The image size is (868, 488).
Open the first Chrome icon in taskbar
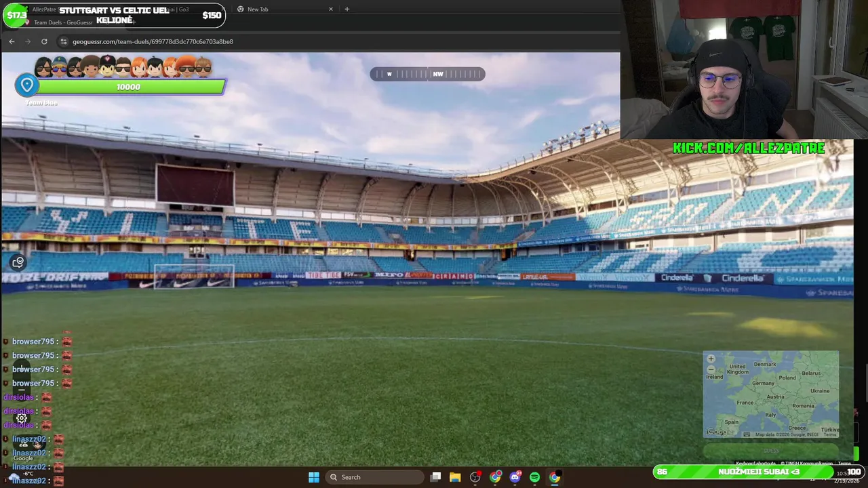point(496,477)
